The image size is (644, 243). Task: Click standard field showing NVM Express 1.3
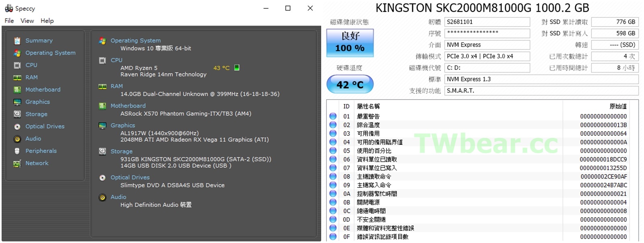(x=541, y=79)
